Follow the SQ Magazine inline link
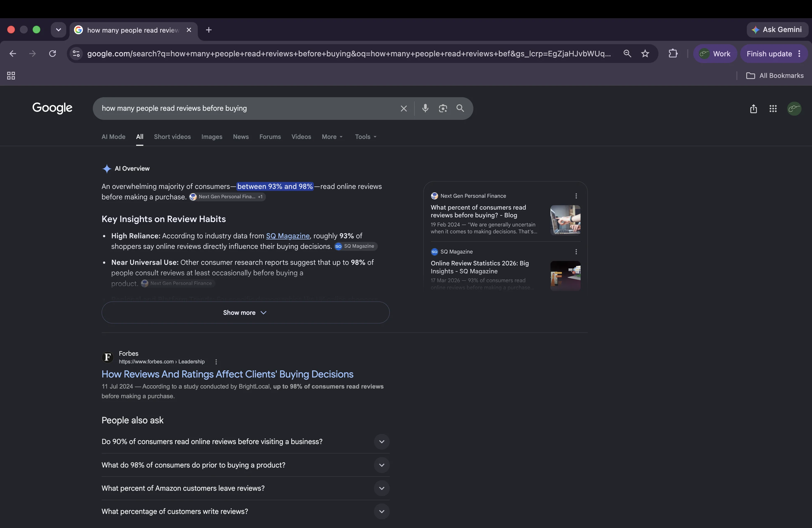This screenshot has height=528, width=812. tap(288, 236)
